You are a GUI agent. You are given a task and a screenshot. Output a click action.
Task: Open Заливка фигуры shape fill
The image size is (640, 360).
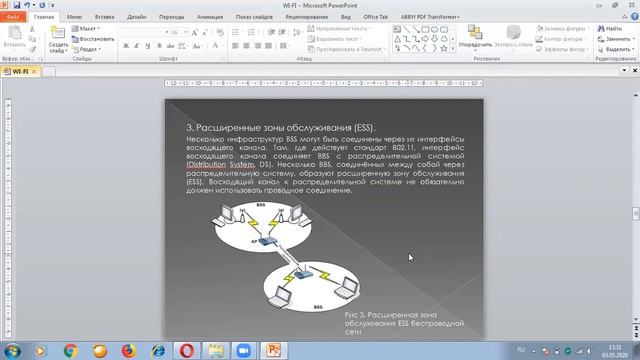pos(562,29)
